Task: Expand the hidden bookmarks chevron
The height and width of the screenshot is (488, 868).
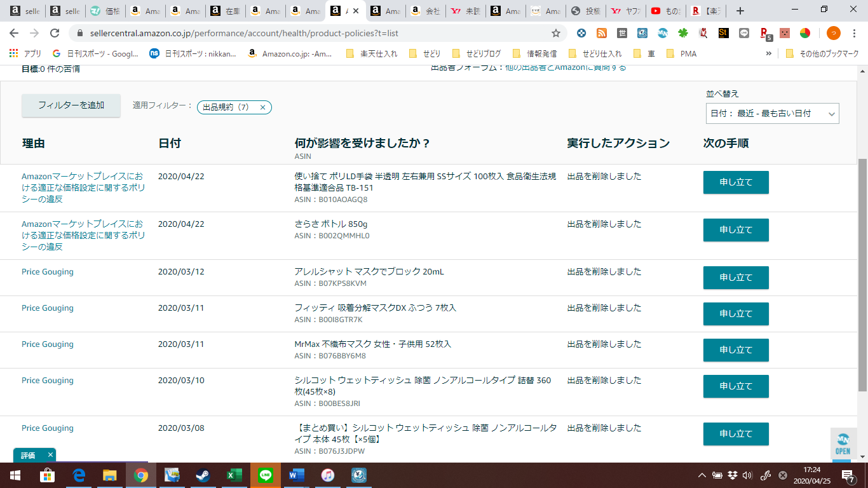Action: tap(769, 54)
